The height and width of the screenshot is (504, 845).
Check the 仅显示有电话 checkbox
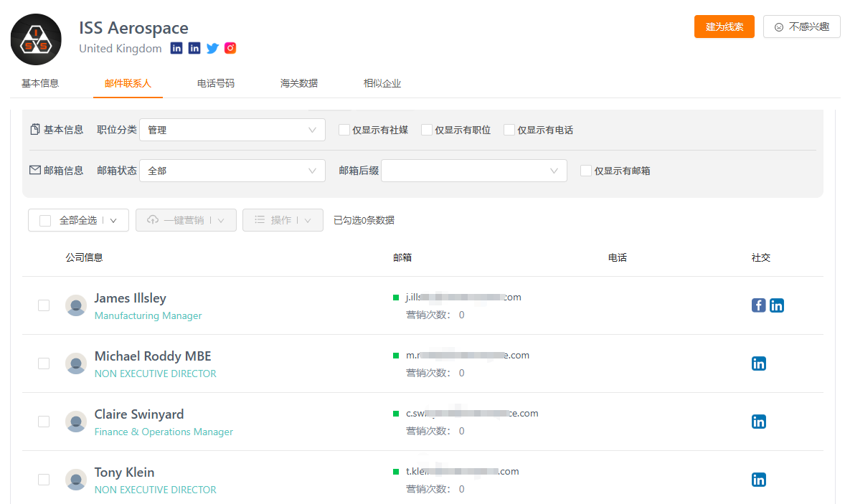(x=509, y=130)
